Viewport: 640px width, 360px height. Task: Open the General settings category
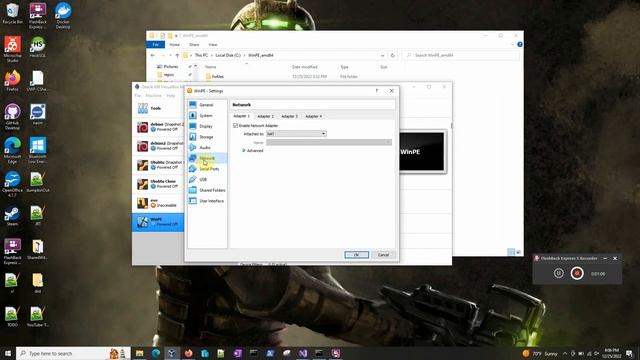[x=207, y=105]
